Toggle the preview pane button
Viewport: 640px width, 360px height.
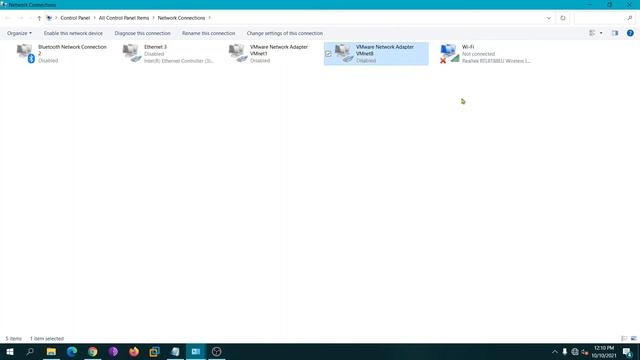coord(615,33)
